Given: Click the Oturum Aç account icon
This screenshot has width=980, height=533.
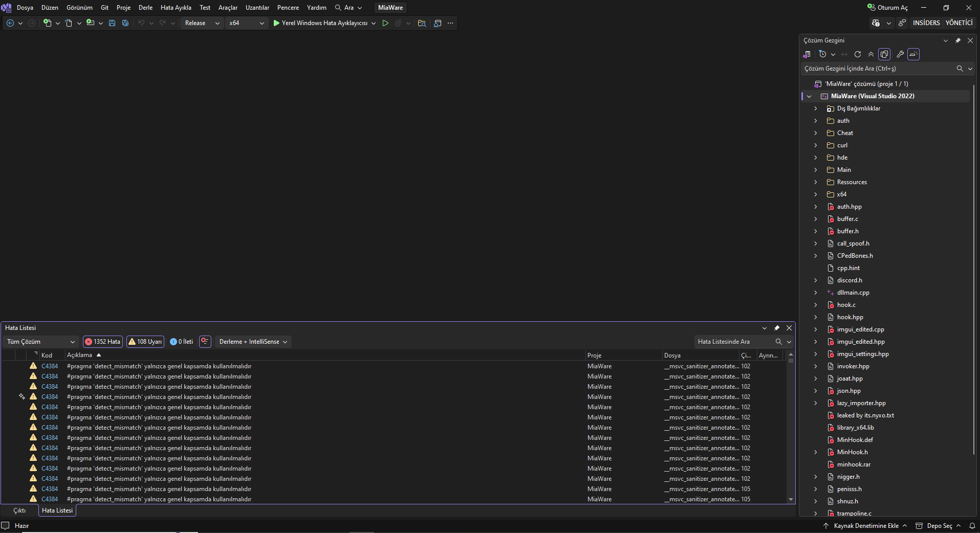Looking at the screenshot, I should pyautogui.click(x=872, y=8).
